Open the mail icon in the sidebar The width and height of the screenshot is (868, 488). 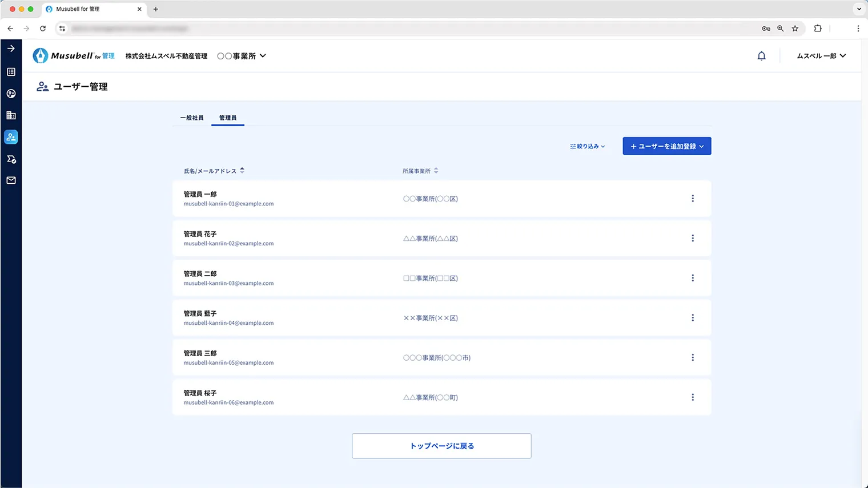tap(11, 180)
